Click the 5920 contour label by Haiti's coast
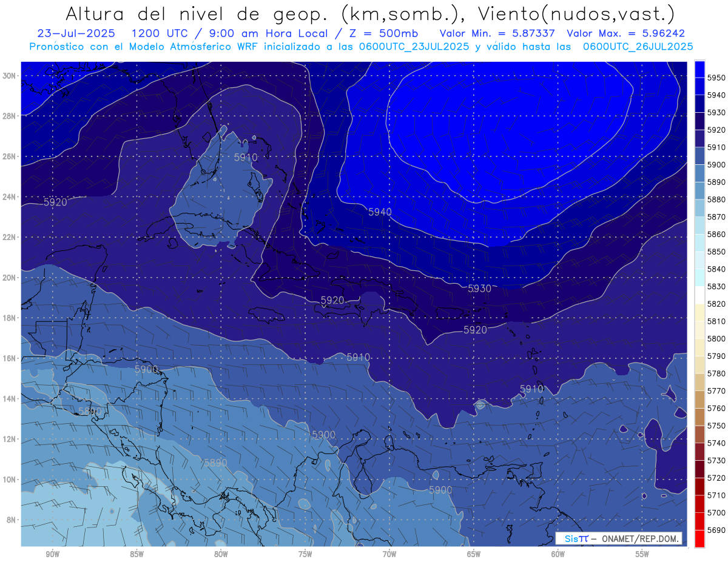 pos(332,300)
